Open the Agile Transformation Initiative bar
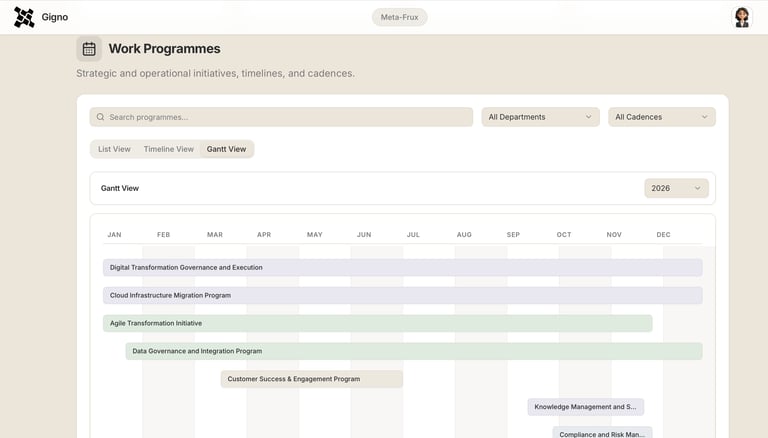 [377, 324]
